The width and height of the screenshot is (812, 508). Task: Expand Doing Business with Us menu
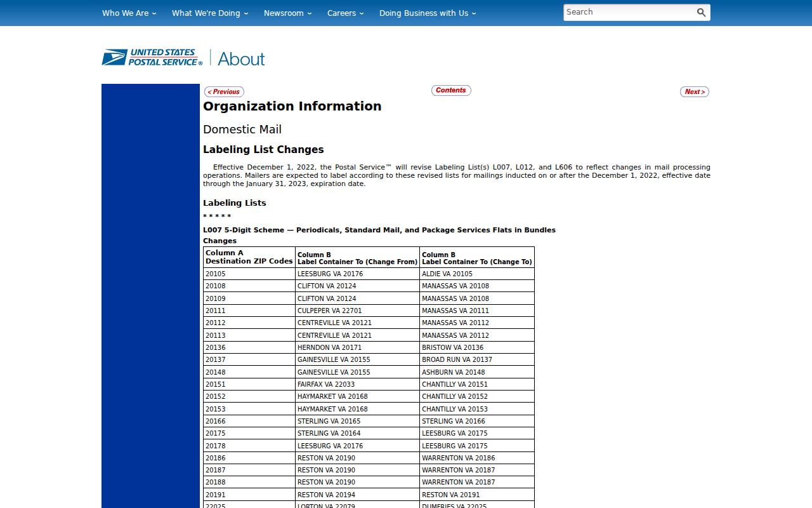(428, 13)
